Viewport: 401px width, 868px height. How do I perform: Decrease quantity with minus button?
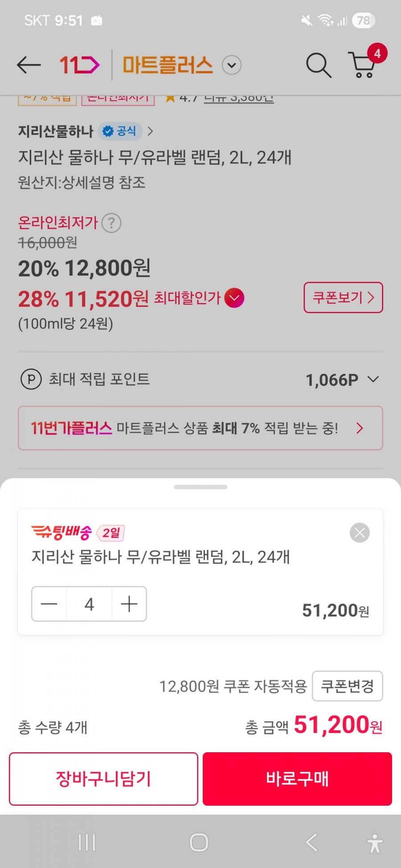(49, 604)
